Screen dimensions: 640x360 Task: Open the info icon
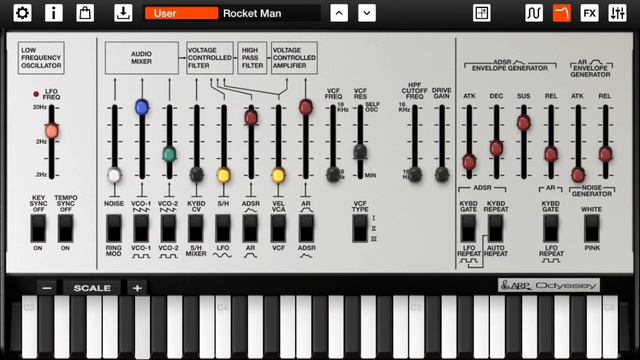[53, 13]
